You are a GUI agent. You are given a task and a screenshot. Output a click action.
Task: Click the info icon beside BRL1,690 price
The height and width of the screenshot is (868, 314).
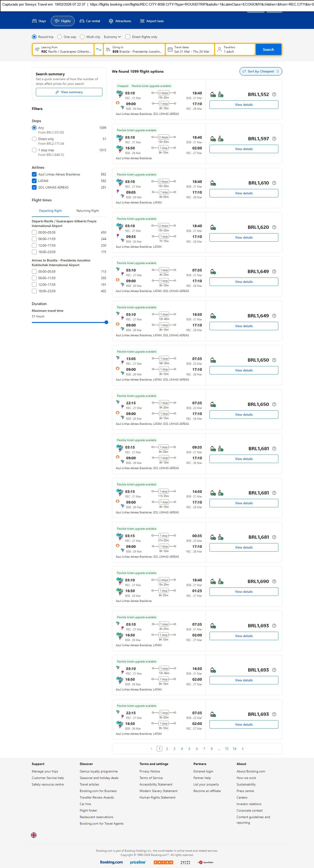[274, 582]
